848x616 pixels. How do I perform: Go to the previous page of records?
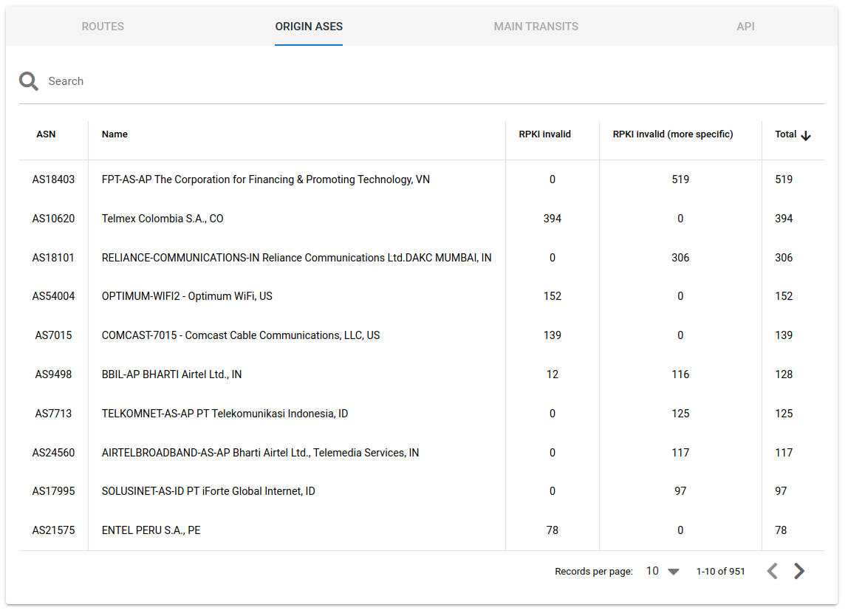pyautogui.click(x=773, y=571)
